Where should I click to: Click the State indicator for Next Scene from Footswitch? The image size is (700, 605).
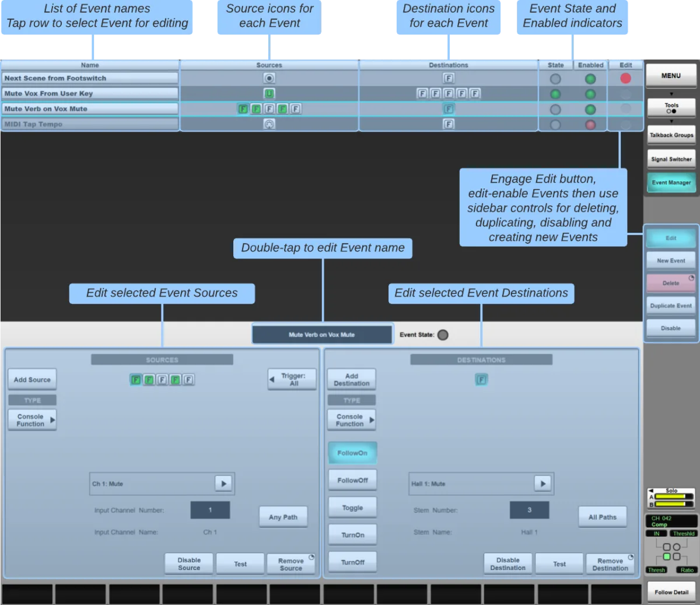click(555, 79)
